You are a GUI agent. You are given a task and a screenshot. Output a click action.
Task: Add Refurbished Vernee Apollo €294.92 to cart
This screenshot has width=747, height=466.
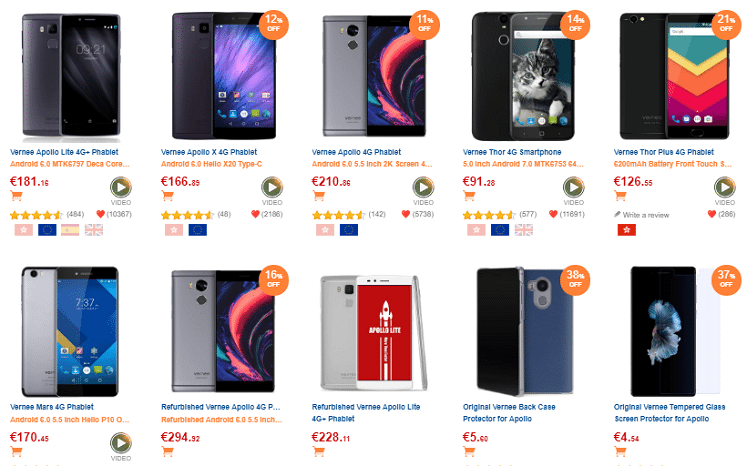click(x=167, y=451)
